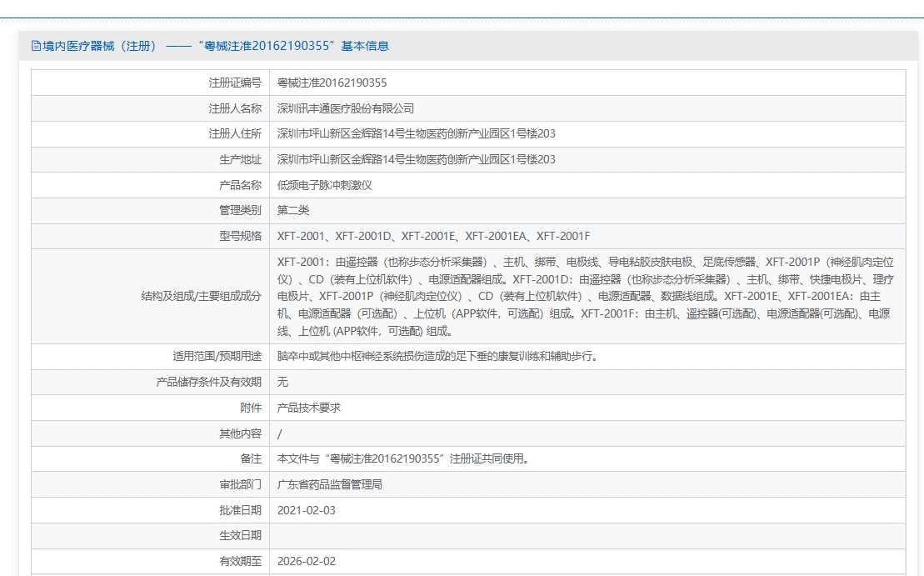924x576 pixels.
Task: Click the 型号规格 label
Action: (x=240, y=237)
